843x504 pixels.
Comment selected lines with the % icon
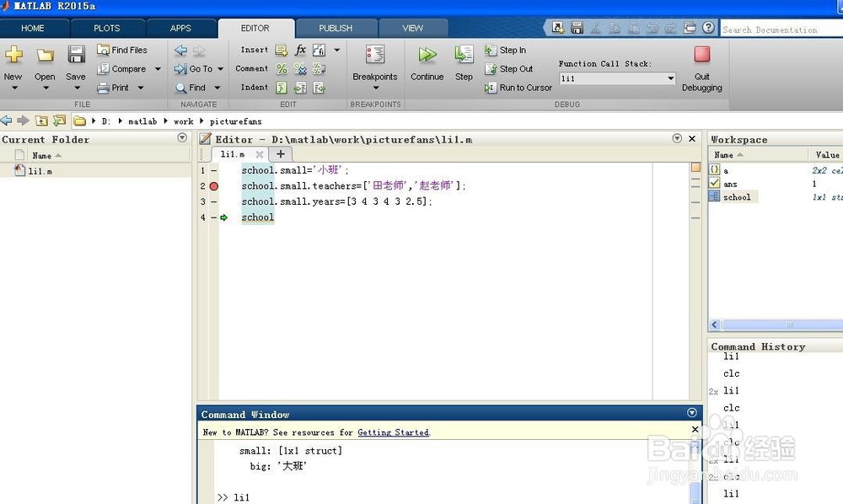pos(282,69)
